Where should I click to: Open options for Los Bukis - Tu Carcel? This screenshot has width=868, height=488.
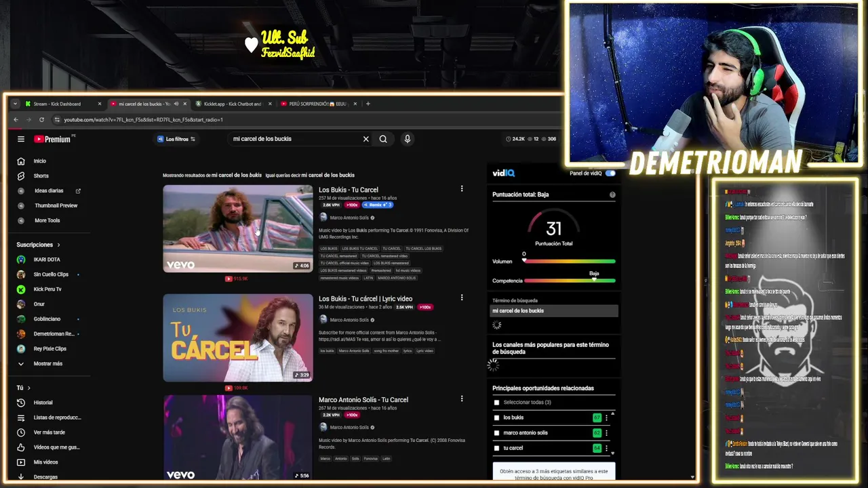[x=462, y=188]
